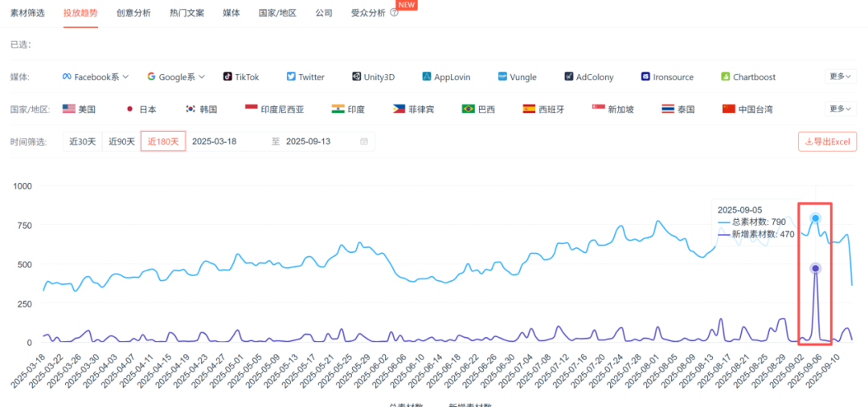Select 韩国 country filter
This screenshot has height=407, width=868.
point(201,109)
